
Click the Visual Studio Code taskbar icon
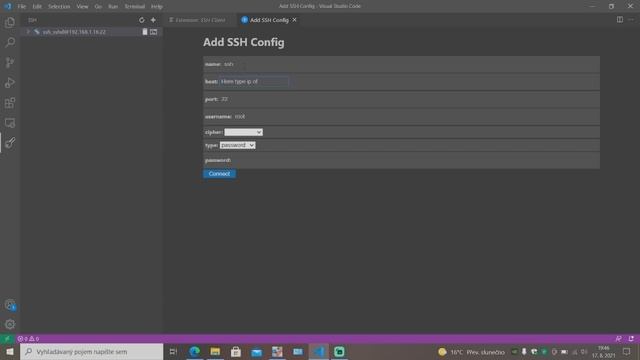(x=319, y=352)
